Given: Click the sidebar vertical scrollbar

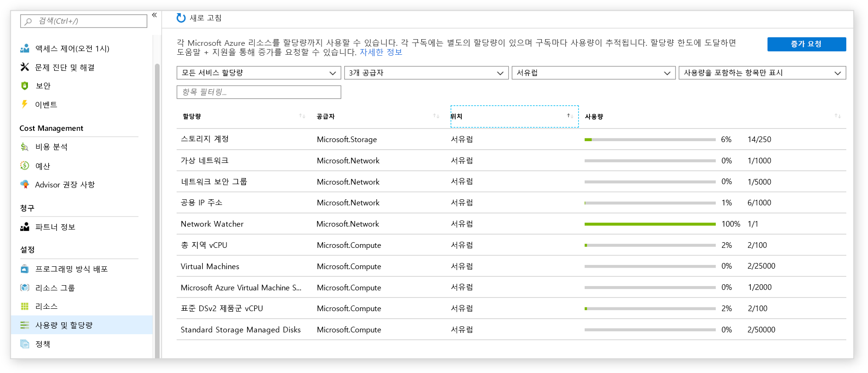Looking at the screenshot, I should (157, 210).
